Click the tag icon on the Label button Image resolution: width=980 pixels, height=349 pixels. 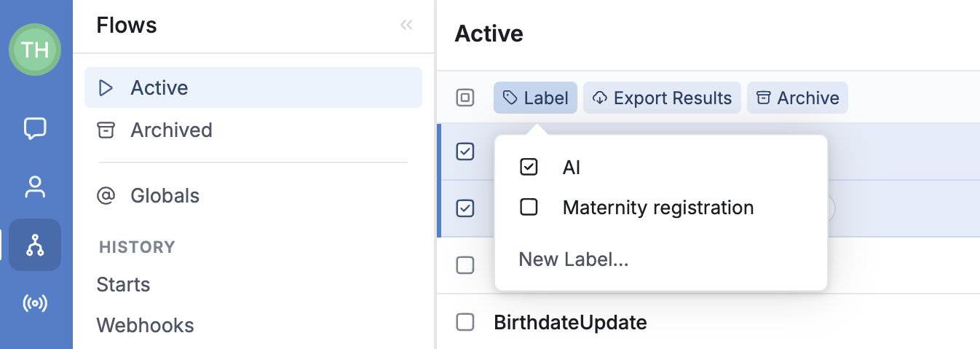pos(511,98)
